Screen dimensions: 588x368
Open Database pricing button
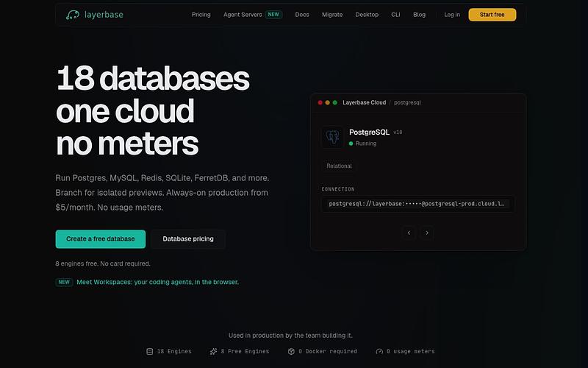[188, 238]
